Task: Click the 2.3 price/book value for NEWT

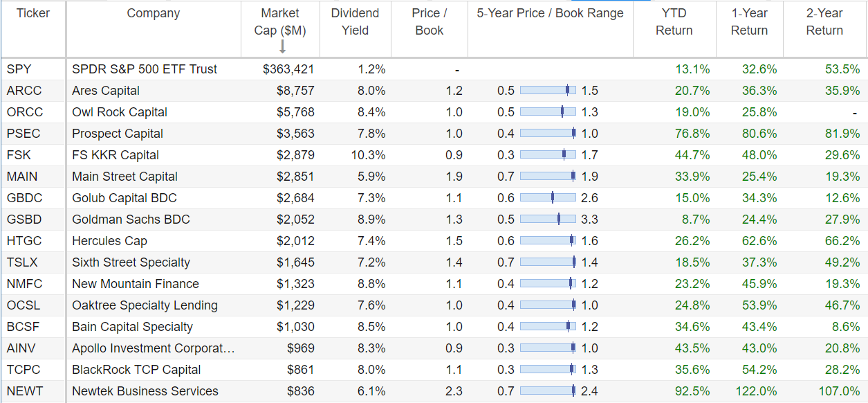Action: click(x=454, y=391)
